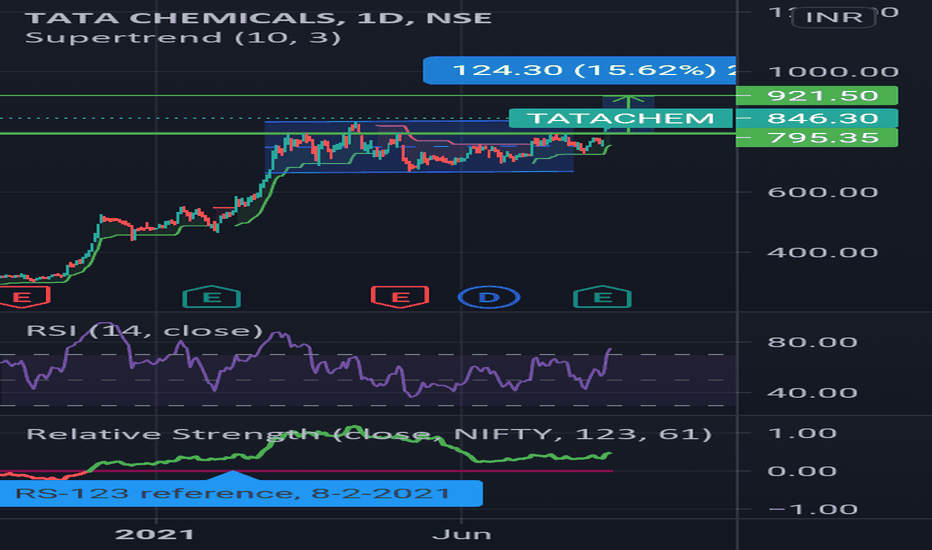Click the green target arrow above TATACHEM tag
932x550 pixels.
point(628,102)
